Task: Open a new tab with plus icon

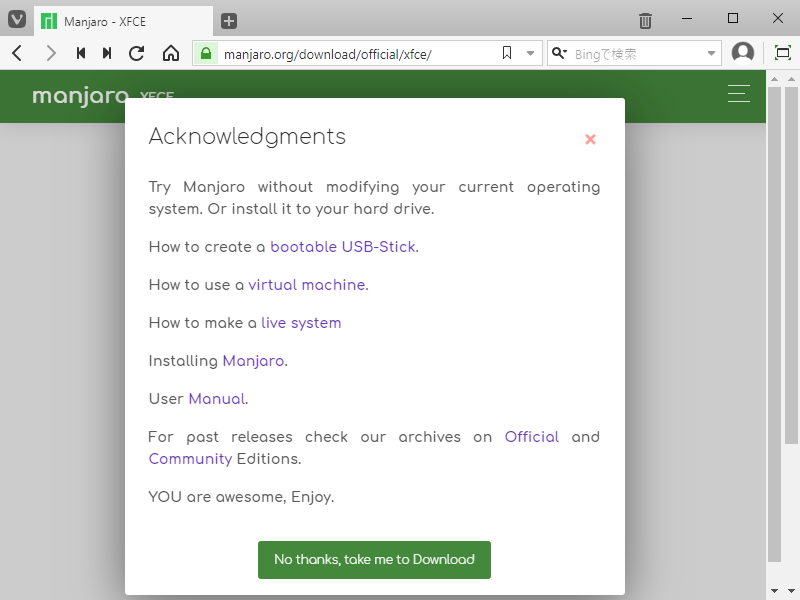Action: click(x=229, y=21)
